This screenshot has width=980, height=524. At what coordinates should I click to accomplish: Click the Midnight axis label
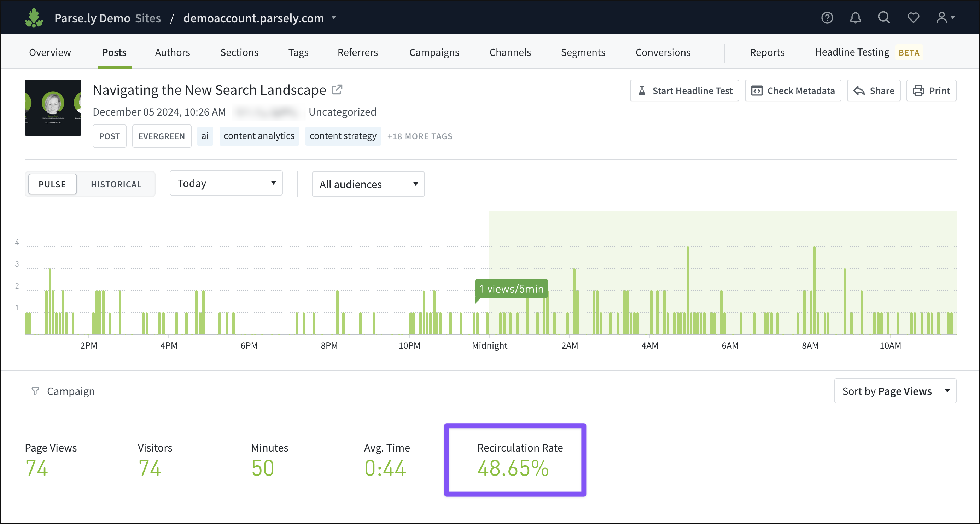pos(489,345)
